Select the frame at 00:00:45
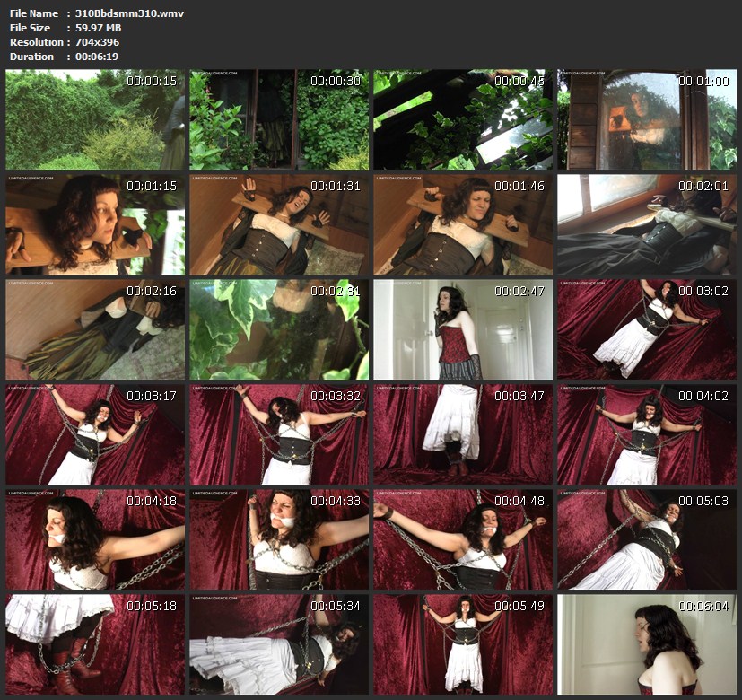 pos(463,119)
